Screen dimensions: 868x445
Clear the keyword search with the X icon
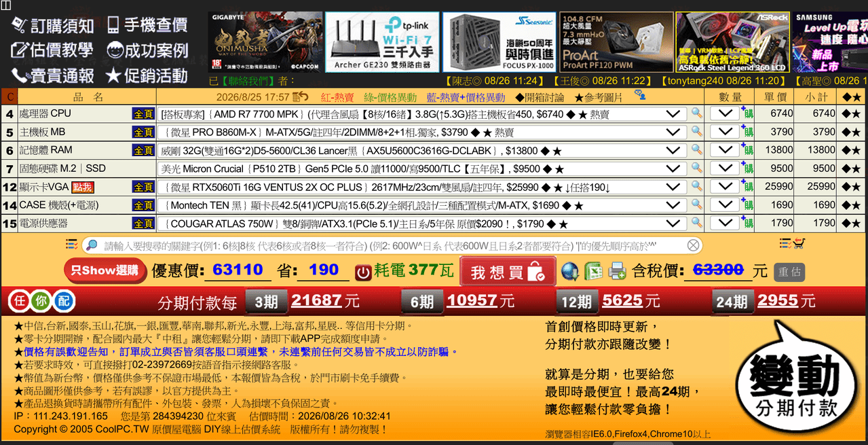click(x=693, y=245)
